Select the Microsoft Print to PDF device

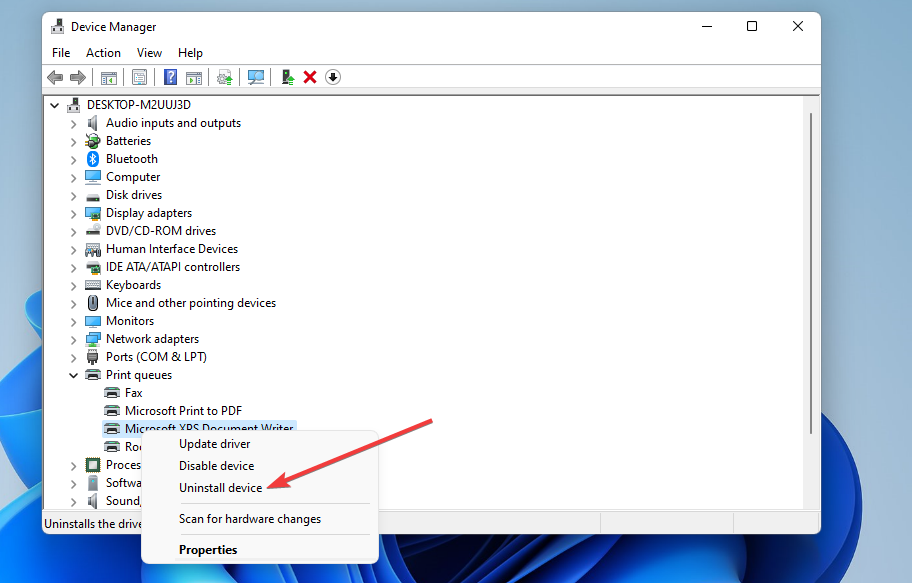[x=183, y=410]
